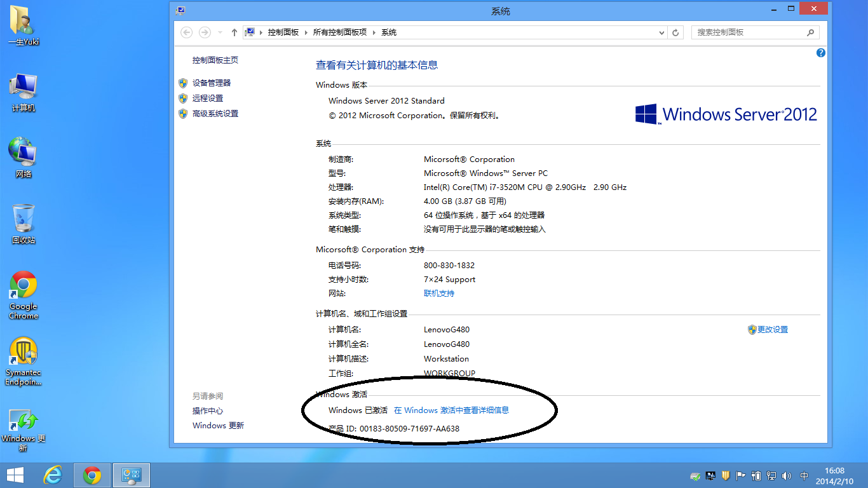Click the shield icon beside 高级系统设置
Viewport: 868px width, 488px height.
(183, 114)
